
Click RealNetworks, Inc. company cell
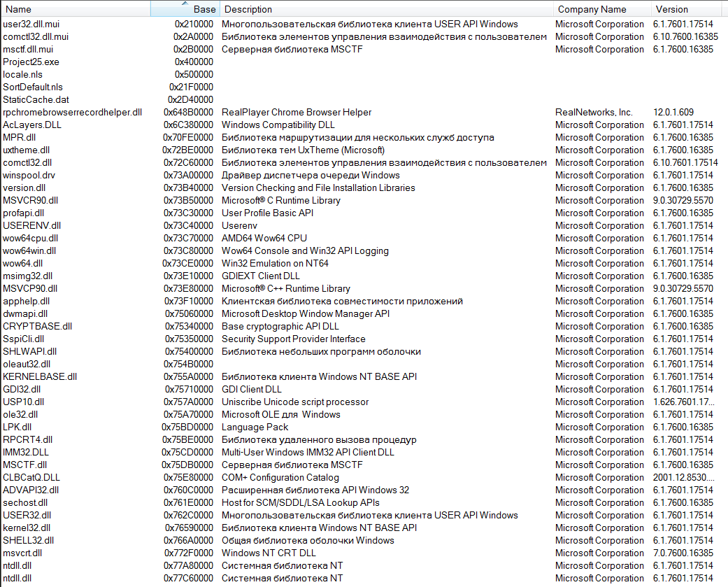(594, 112)
